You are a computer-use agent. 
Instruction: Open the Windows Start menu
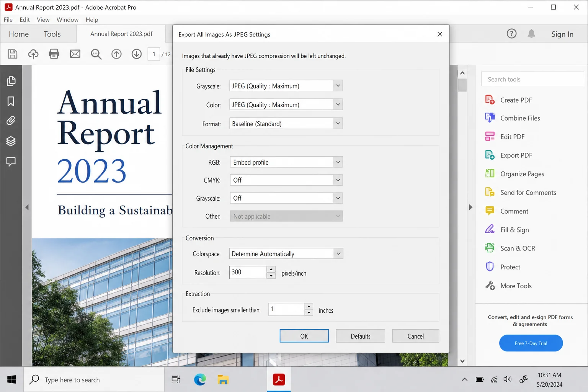(x=11, y=379)
